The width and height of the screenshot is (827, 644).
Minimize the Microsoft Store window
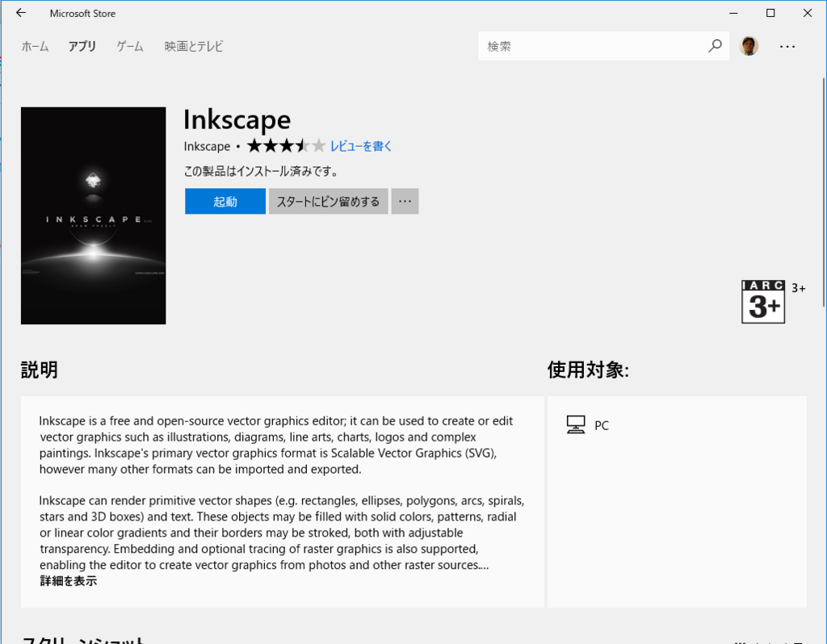(733, 13)
